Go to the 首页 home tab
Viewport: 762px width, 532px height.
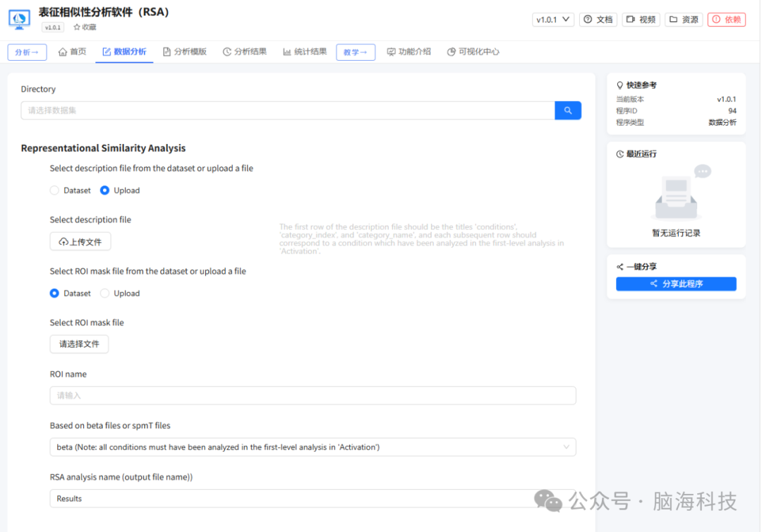click(x=73, y=52)
